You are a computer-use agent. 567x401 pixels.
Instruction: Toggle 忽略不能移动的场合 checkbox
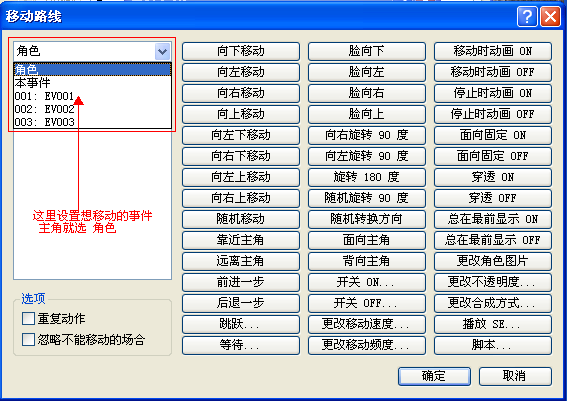(28, 340)
